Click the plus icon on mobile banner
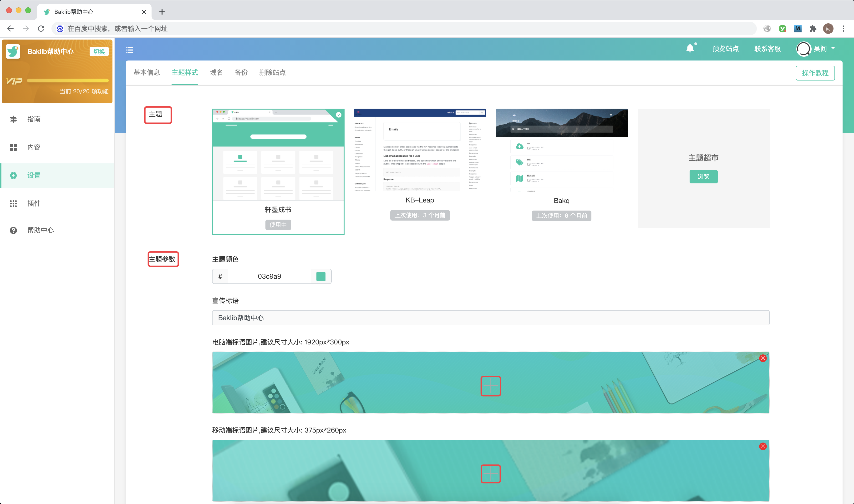This screenshot has height=504, width=854. point(491,474)
